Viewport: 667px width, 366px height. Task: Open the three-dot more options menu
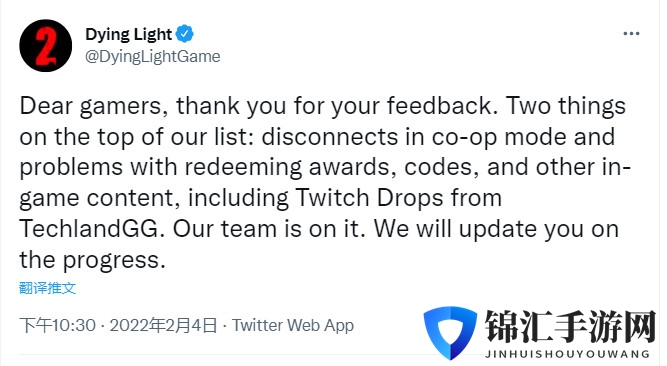[x=631, y=34]
